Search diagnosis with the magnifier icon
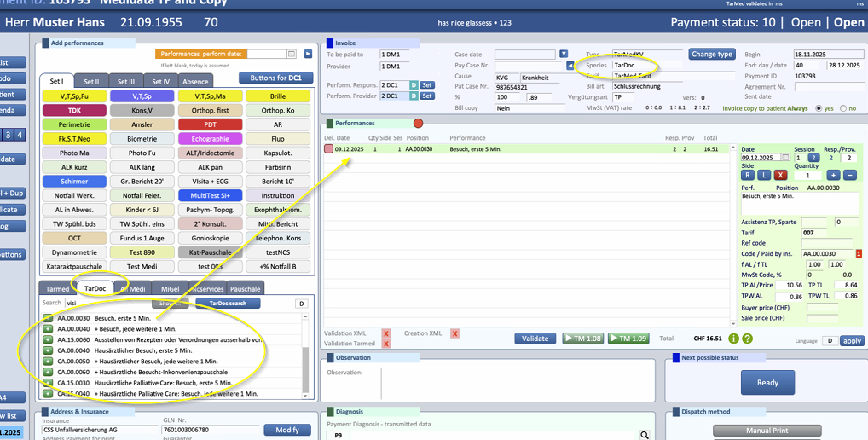Image resolution: width=868 pixels, height=440 pixels. (x=645, y=435)
